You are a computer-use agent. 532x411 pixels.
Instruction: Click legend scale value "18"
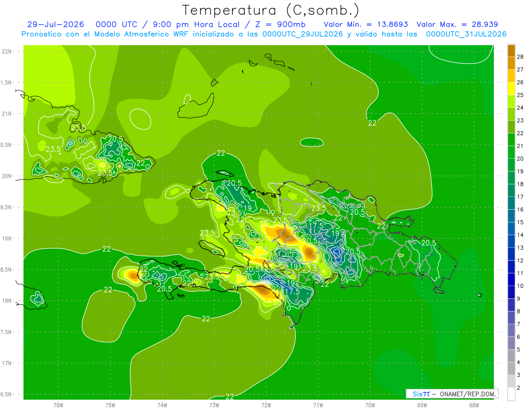tap(520, 184)
